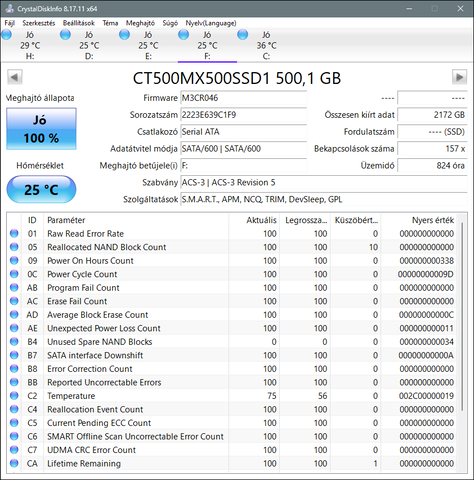Click the Nyers érték column header
474x480 pixels.
pos(433,220)
